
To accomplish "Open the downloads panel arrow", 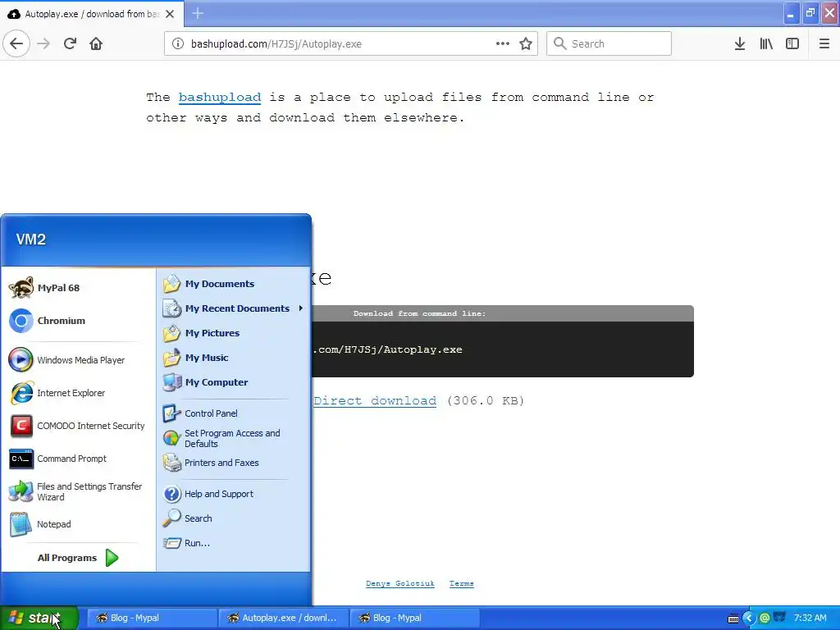I will tap(740, 43).
